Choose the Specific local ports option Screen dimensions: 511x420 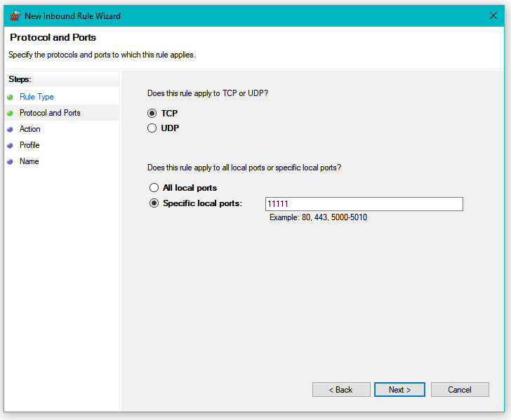[x=154, y=203]
